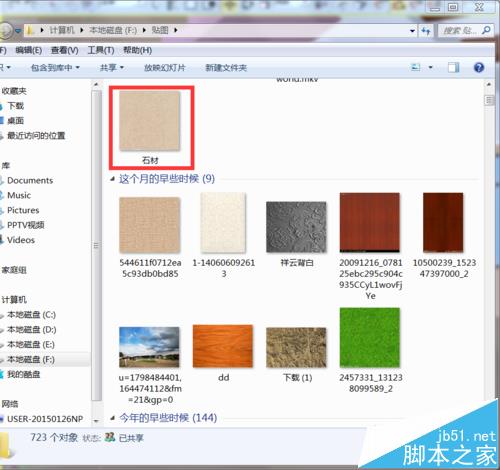Image resolution: width=500 pixels, height=470 pixels.
Task: Select the 544611f0712ea5c93db0bd85 texture thumbnail
Action: click(150, 225)
